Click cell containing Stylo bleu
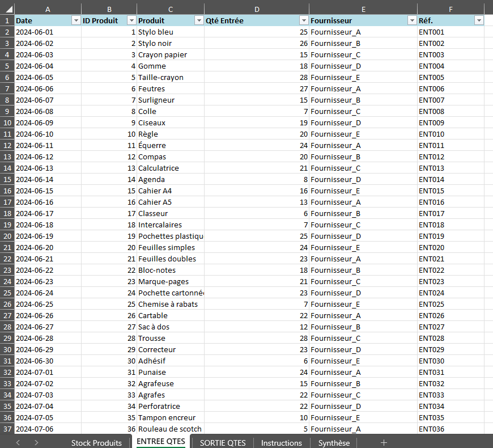493x448 pixels. [x=171, y=32]
